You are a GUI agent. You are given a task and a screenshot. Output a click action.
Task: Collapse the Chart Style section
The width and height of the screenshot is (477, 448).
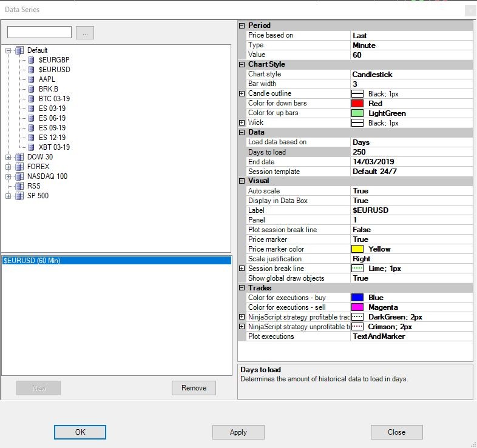click(242, 64)
